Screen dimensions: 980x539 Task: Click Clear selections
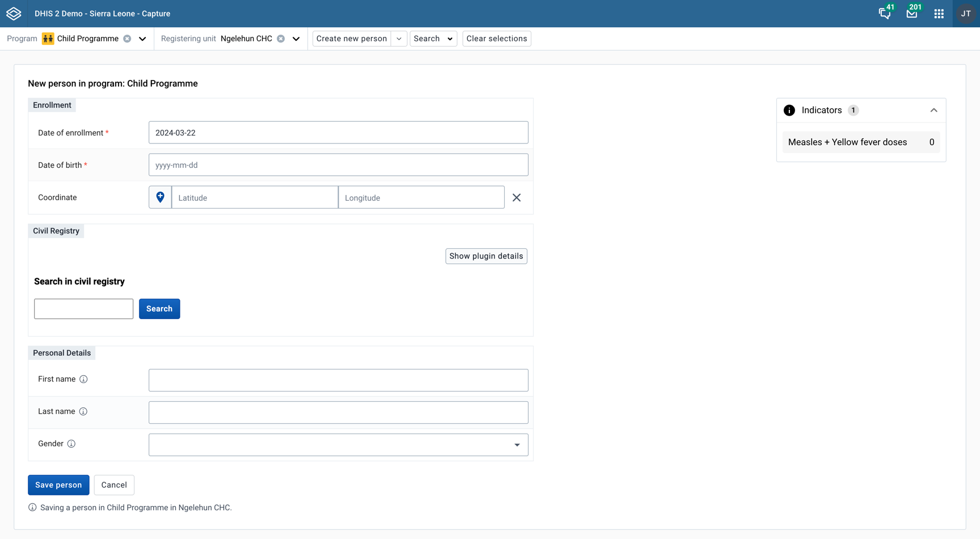pyautogui.click(x=496, y=38)
